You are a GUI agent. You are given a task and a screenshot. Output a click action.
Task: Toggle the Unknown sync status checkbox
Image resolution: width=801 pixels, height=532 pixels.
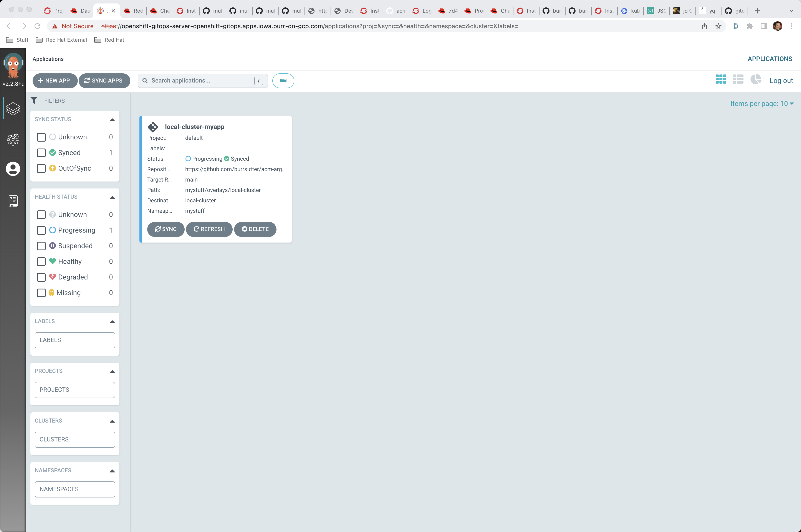[x=41, y=137]
